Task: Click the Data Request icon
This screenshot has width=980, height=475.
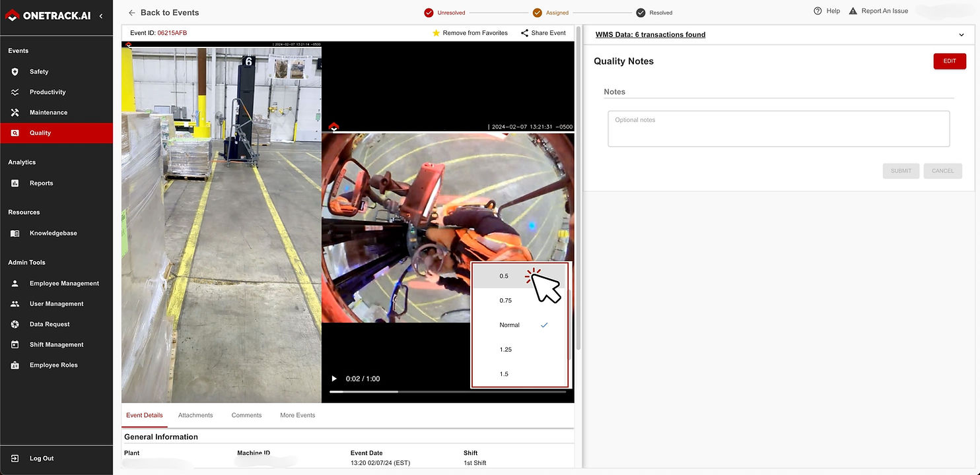Action: pyautogui.click(x=15, y=325)
